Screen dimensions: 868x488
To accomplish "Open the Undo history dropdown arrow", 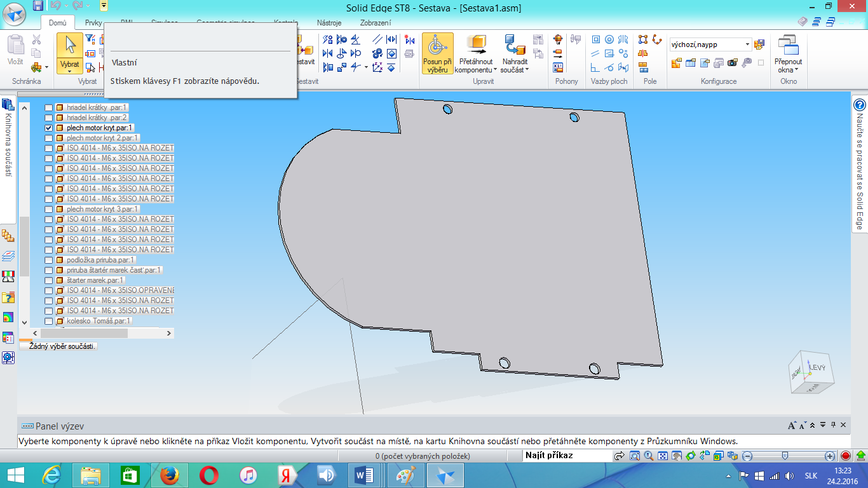I will point(65,6).
